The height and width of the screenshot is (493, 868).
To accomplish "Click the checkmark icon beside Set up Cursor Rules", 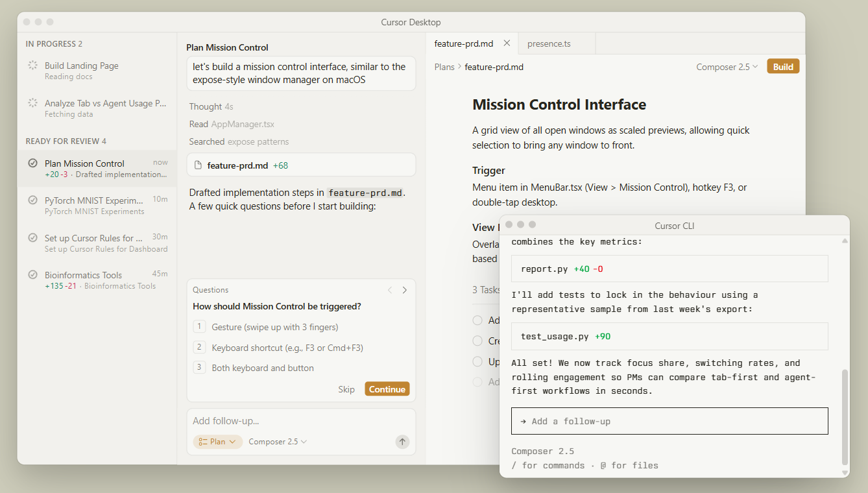I will [32, 238].
